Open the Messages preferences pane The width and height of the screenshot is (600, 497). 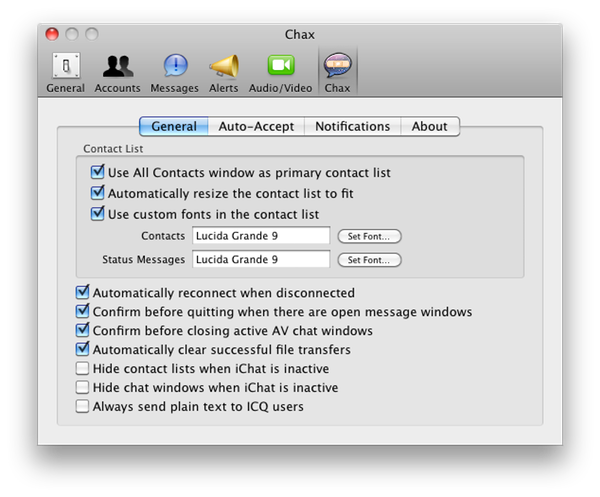[x=174, y=73]
